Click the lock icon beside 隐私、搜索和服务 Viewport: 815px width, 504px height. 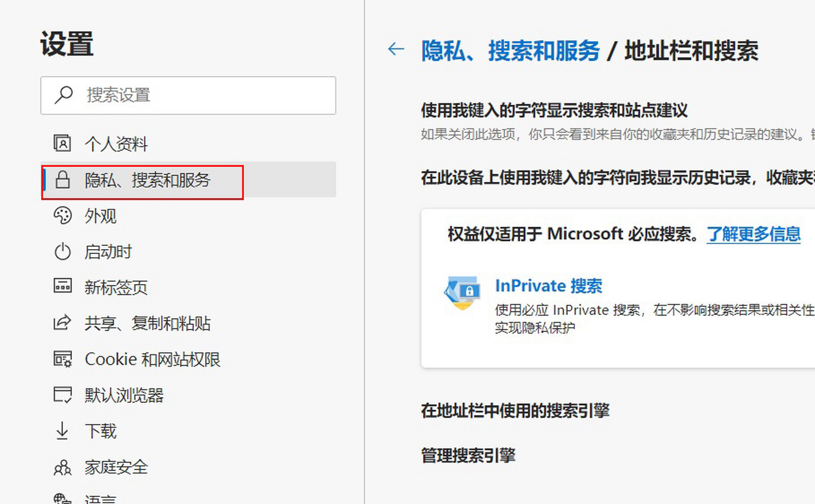point(62,180)
